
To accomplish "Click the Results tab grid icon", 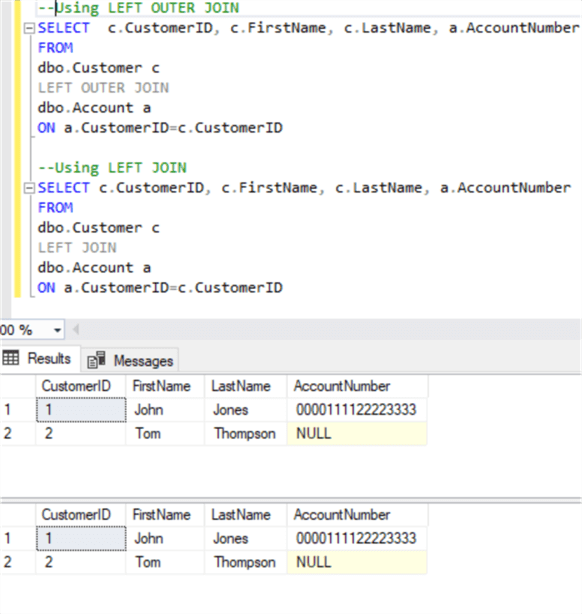I will click(11, 358).
